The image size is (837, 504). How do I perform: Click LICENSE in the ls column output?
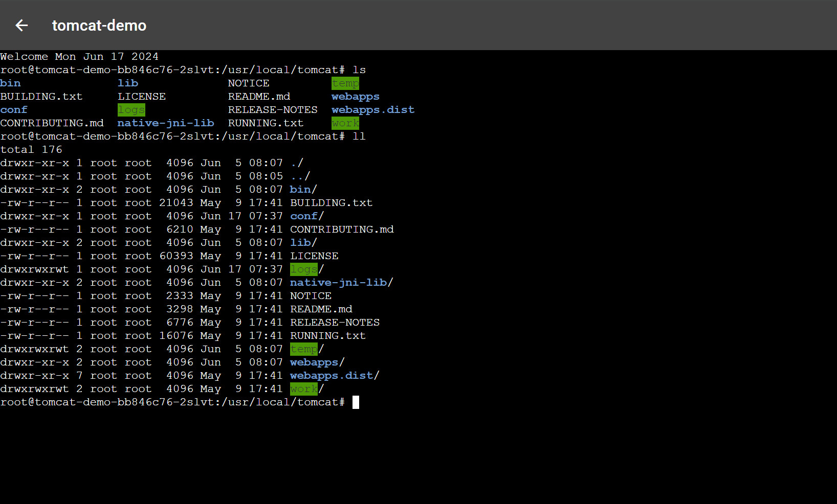tap(142, 97)
